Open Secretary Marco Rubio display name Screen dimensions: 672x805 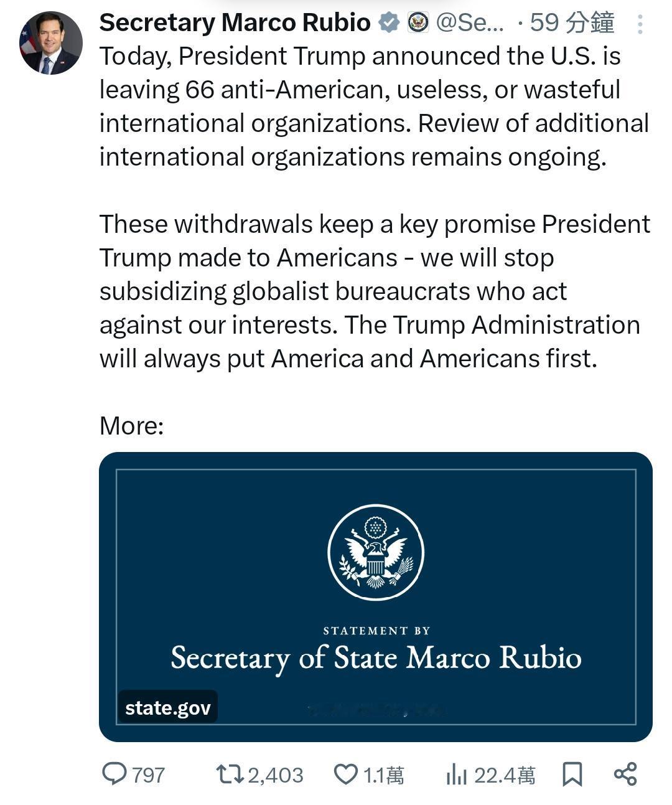tap(235, 23)
